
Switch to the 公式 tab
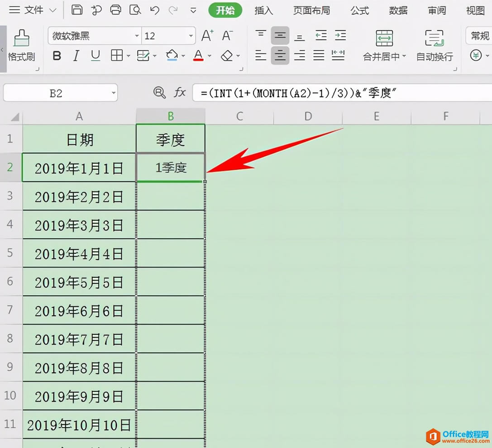tap(359, 10)
